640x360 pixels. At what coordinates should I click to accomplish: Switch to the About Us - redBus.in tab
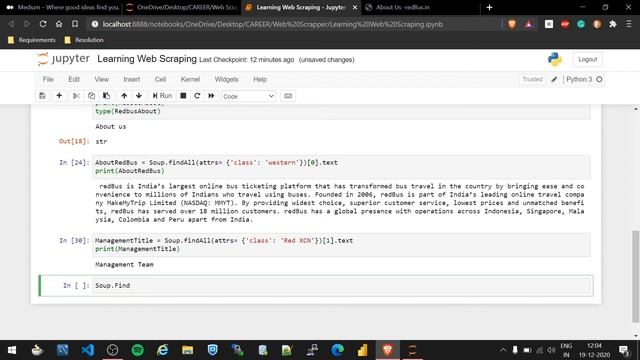[x=420, y=7]
